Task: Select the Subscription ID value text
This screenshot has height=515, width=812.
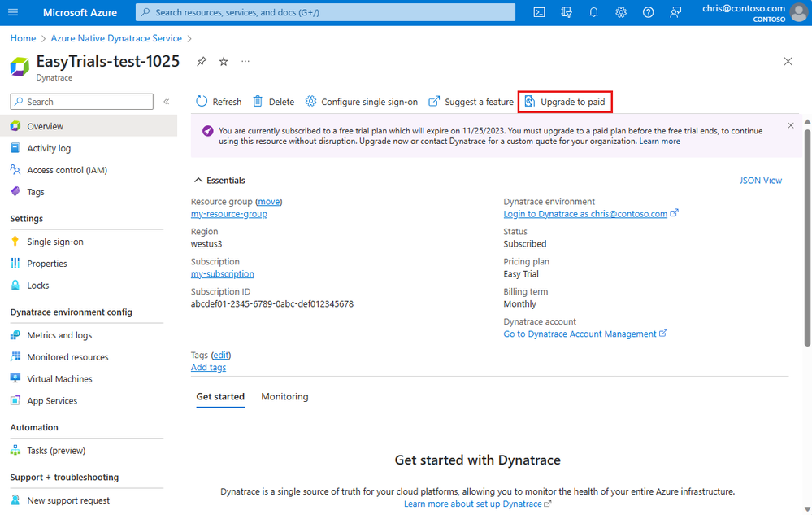Action: click(x=271, y=304)
